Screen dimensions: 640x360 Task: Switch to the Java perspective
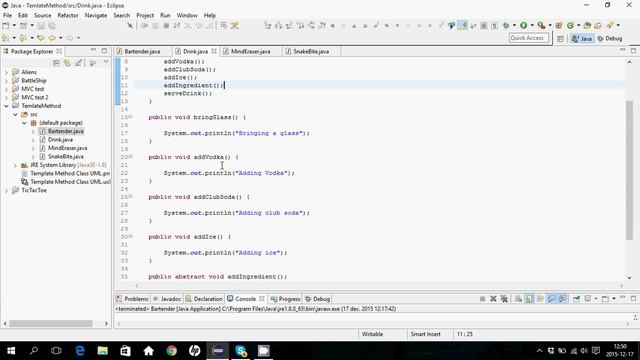(x=582, y=38)
